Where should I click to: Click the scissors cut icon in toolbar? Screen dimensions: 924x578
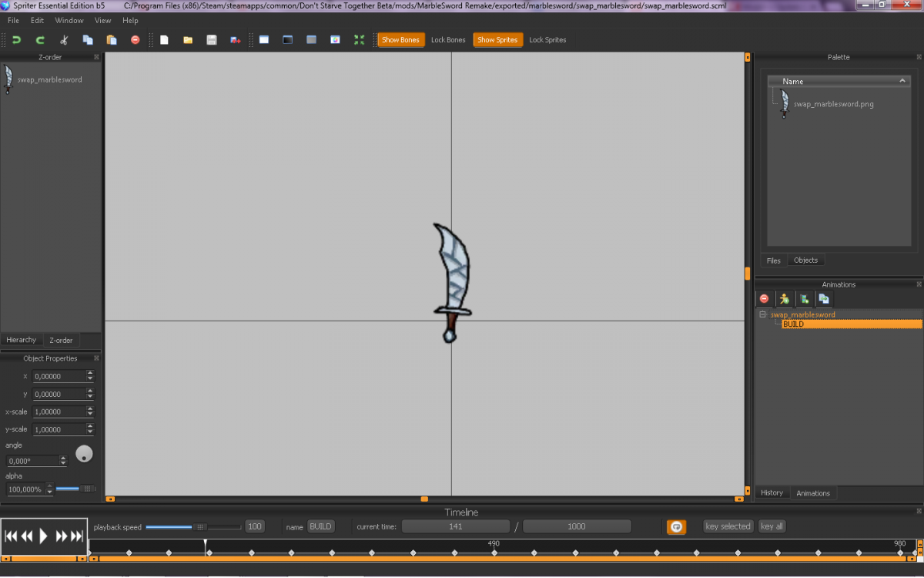pyautogui.click(x=64, y=40)
